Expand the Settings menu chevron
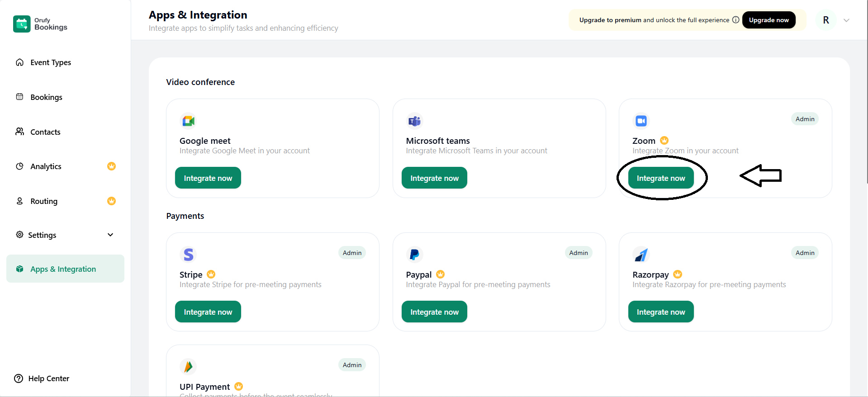 110,235
